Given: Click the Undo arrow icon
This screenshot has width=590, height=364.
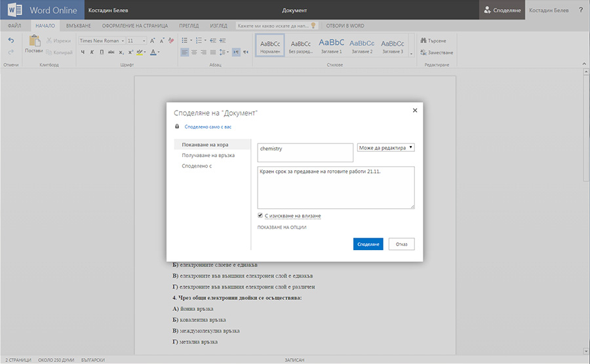Looking at the screenshot, I should pyautogui.click(x=11, y=40).
